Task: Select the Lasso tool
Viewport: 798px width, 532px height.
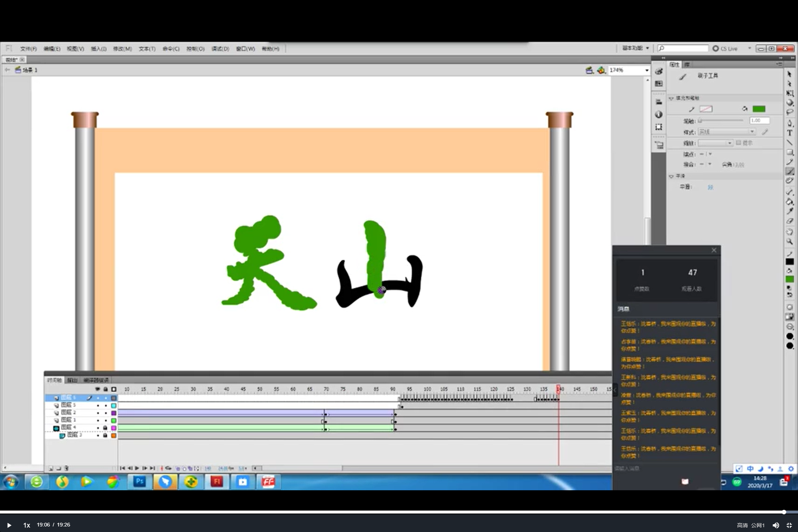Action: tap(790, 112)
